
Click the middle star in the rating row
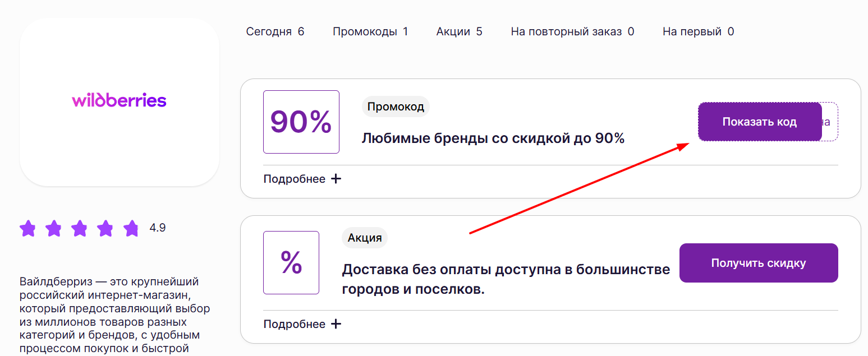tap(80, 228)
